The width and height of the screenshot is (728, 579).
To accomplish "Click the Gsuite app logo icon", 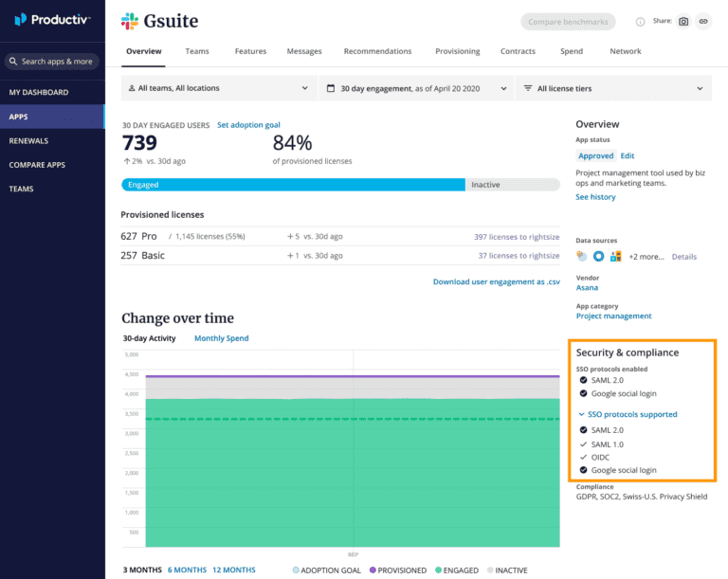I will 130,21.
